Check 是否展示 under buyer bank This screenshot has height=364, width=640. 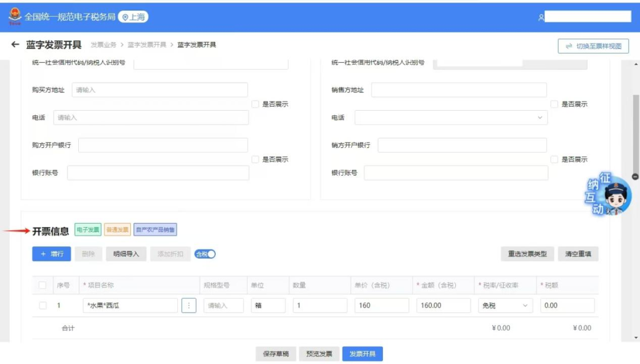(255, 159)
